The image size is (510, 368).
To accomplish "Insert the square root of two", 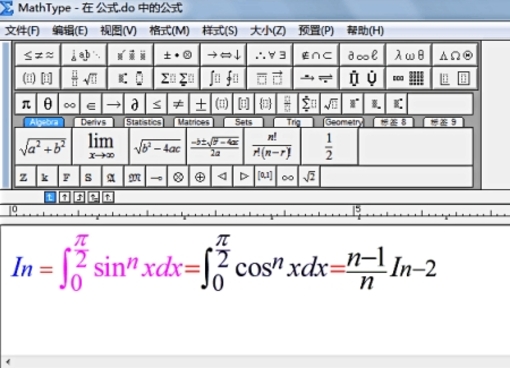I will pyautogui.click(x=309, y=177).
